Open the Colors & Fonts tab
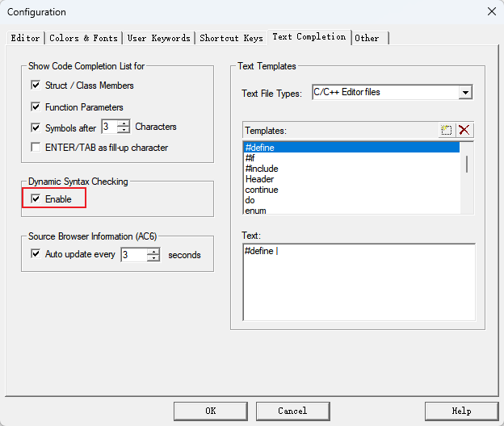 [83, 38]
